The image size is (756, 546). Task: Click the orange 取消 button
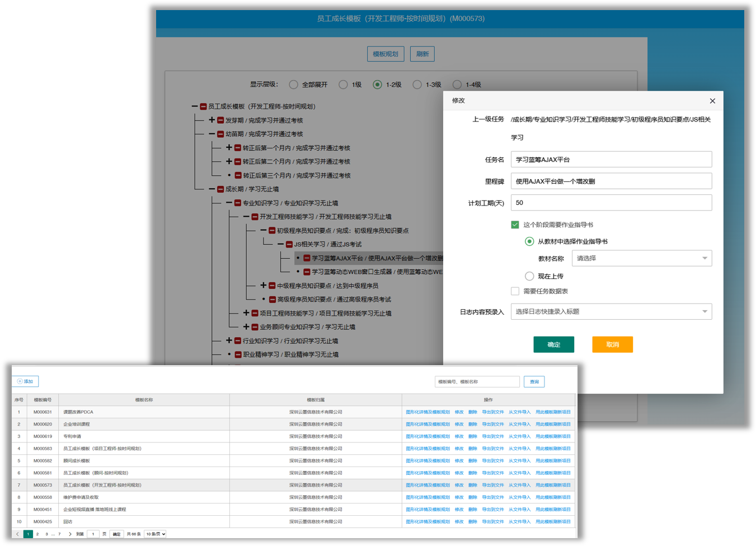coord(612,344)
